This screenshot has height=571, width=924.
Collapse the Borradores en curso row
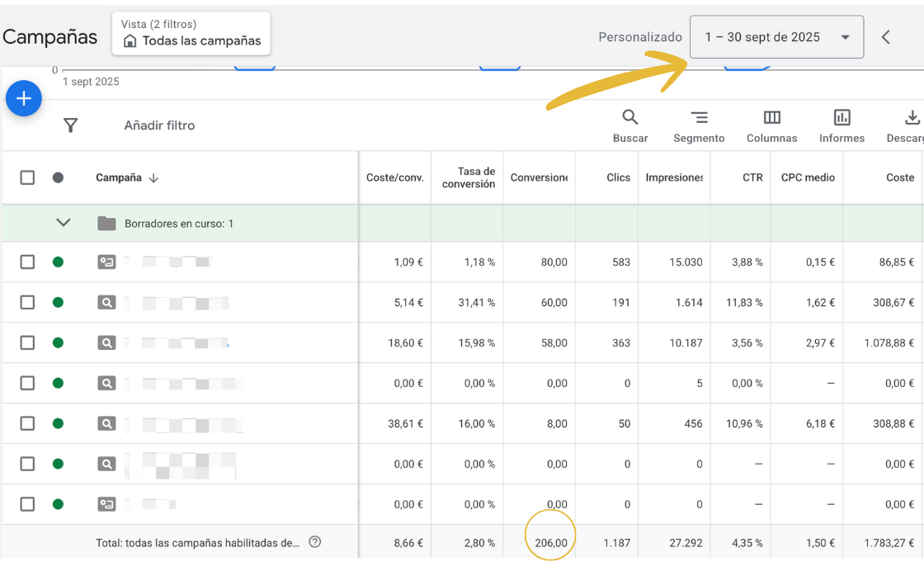point(64,223)
